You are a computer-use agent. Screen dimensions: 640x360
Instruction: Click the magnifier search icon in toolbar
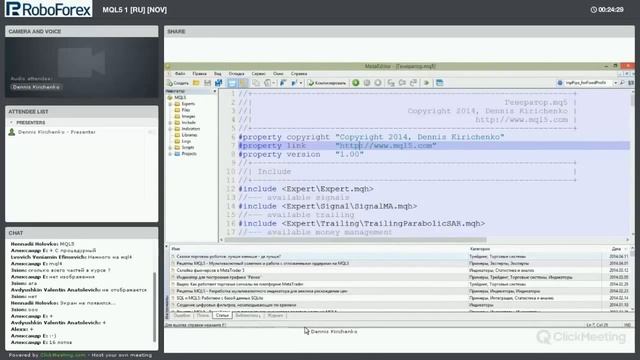click(622, 83)
